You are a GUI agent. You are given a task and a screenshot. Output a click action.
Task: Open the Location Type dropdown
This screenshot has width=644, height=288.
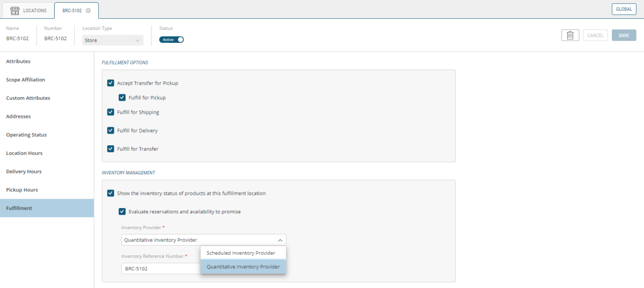[x=113, y=40]
